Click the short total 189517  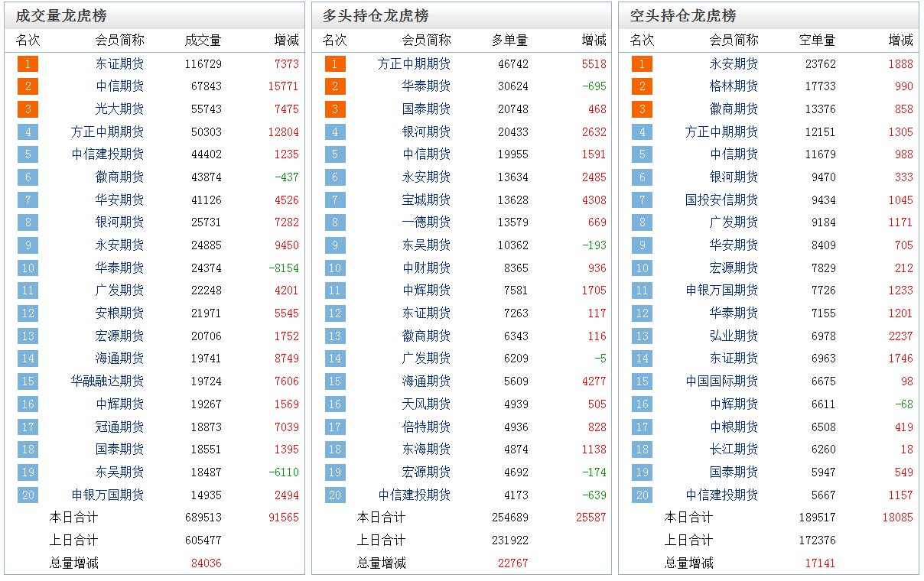point(818,518)
